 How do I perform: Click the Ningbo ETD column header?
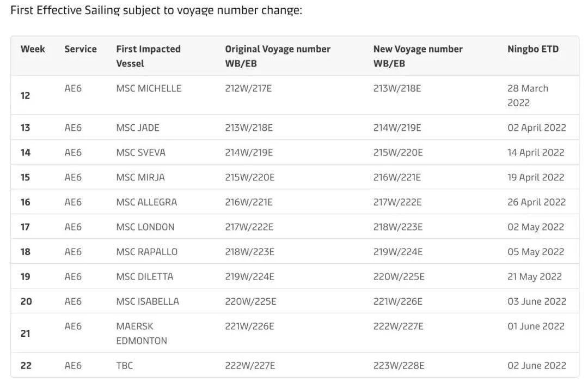(533, 49)
